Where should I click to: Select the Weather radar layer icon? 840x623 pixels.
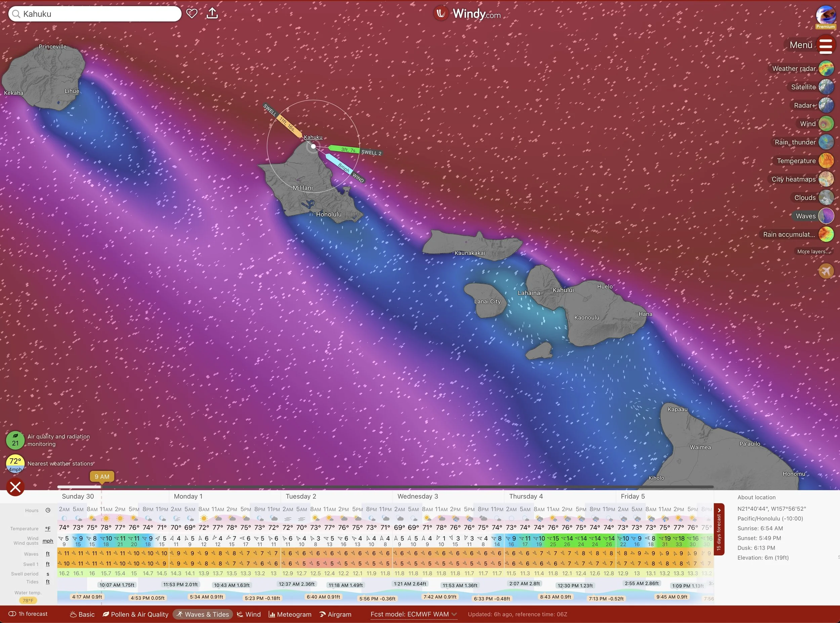(x=826, y=68)
